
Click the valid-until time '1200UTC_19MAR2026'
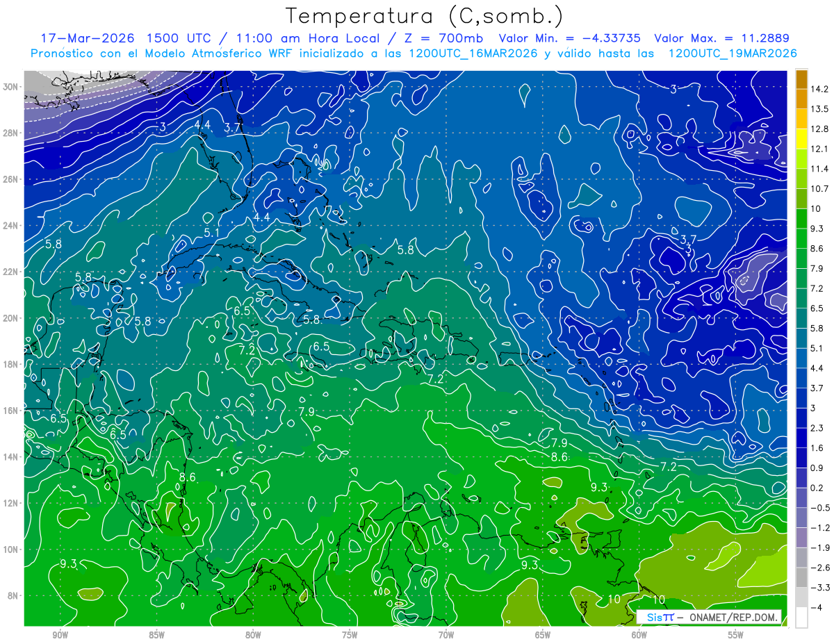732,53
